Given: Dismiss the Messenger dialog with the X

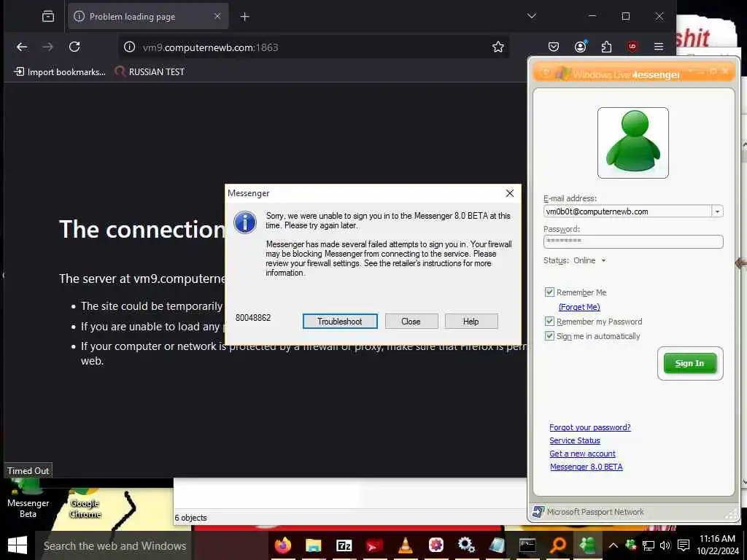Looking at the screenshot, I should coord(510,193).
